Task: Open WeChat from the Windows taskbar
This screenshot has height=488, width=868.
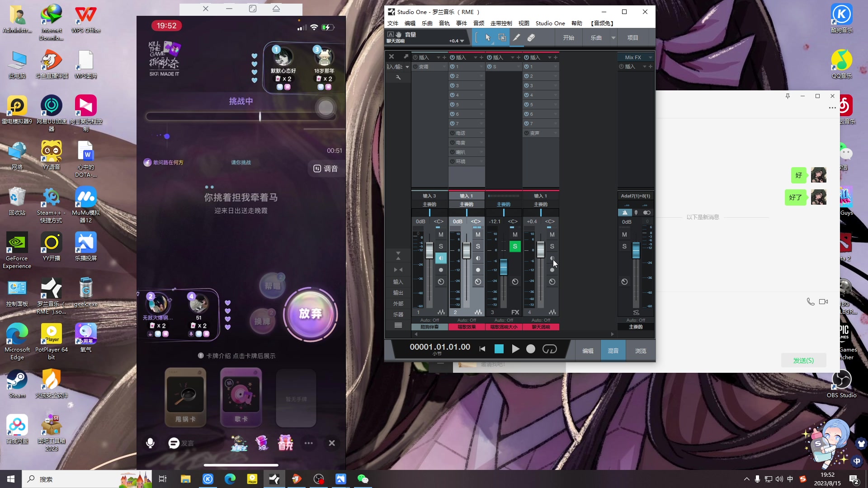Action: click(x=363, y=479)
